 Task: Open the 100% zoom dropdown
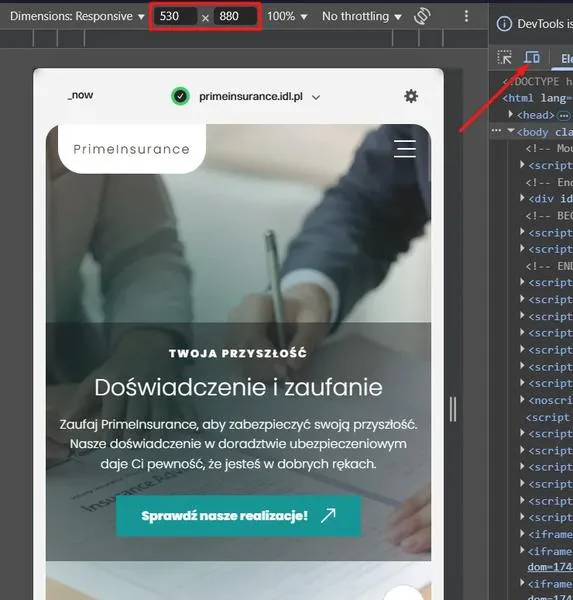pos(287,16)
